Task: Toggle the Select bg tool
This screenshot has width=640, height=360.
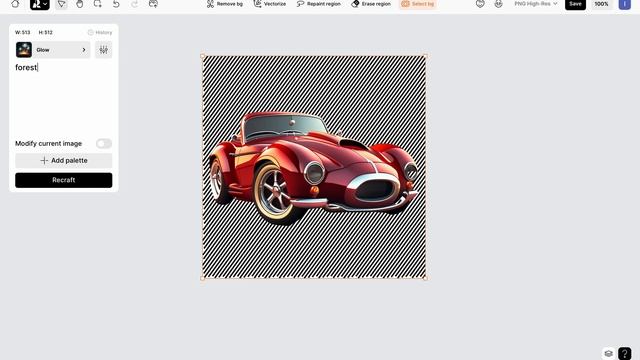Action: coord(418,4)
